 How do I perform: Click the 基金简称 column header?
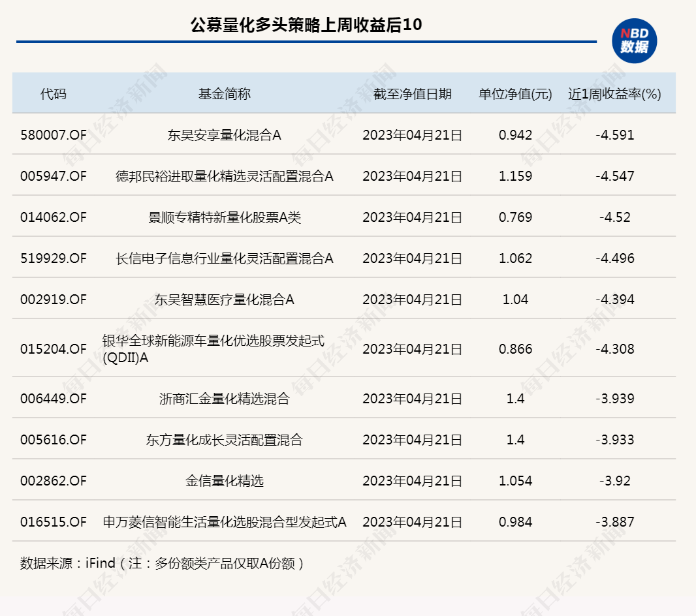click(224, 94)
